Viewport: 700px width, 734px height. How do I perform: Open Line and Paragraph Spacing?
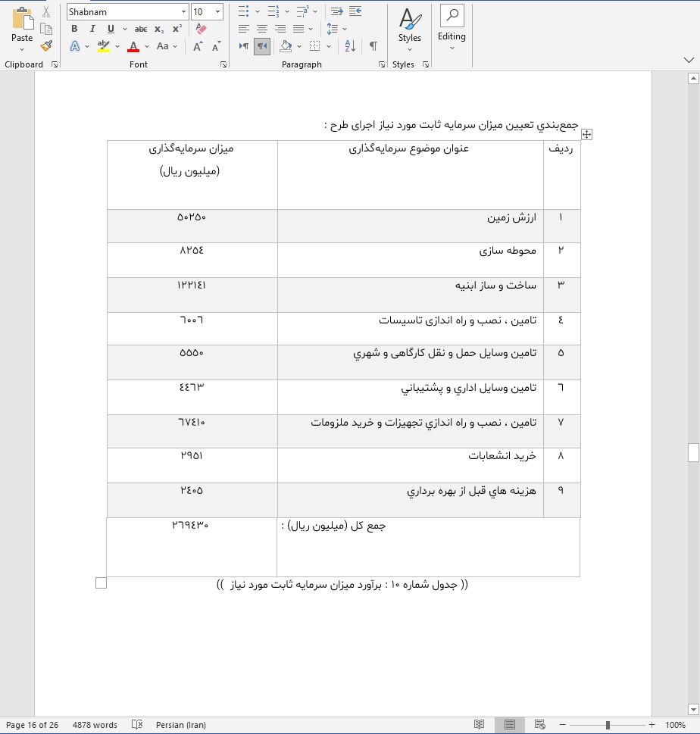tap(333, 29)
